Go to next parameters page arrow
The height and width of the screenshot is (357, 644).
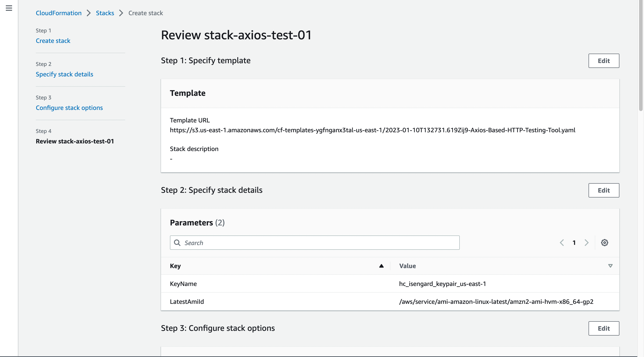click(x=587, y=243)
